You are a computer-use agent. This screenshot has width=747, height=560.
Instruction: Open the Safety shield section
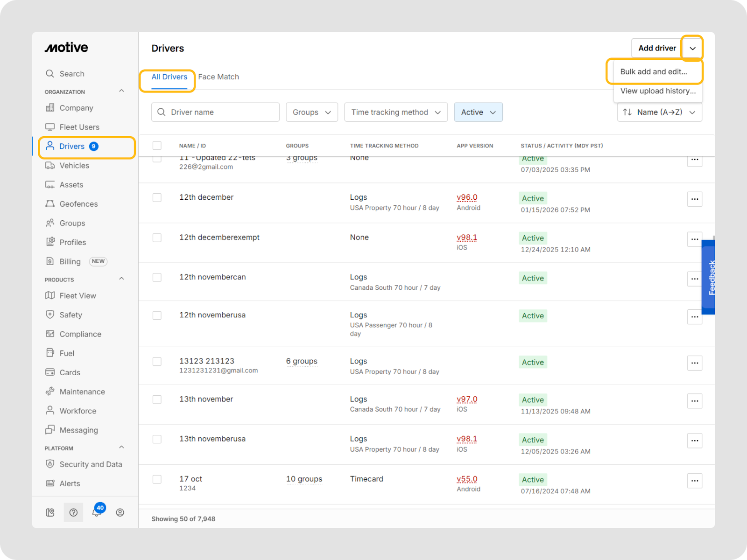tap(70, 315)
